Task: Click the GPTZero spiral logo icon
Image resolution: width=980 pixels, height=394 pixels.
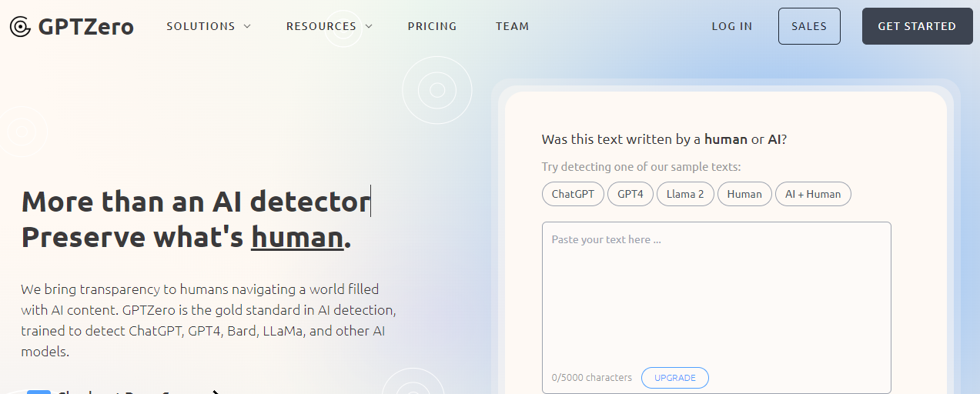Action: tap(21, 26)
